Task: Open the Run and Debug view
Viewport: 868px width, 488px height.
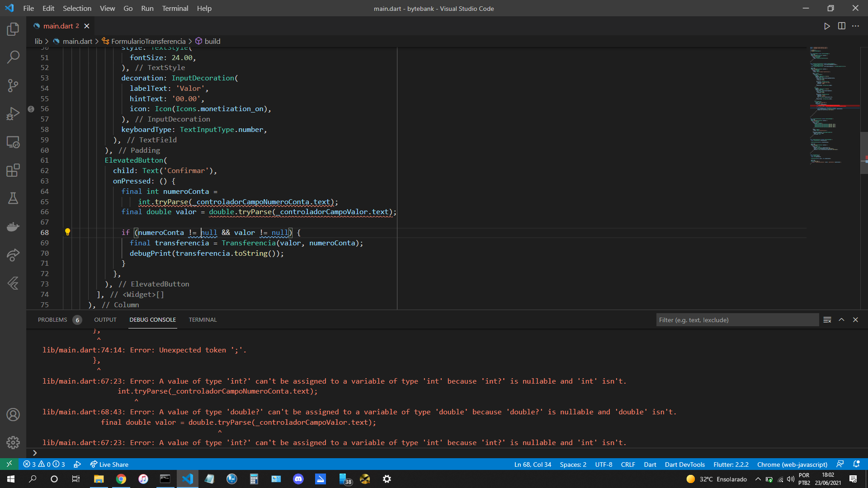Action: (13, 113)
